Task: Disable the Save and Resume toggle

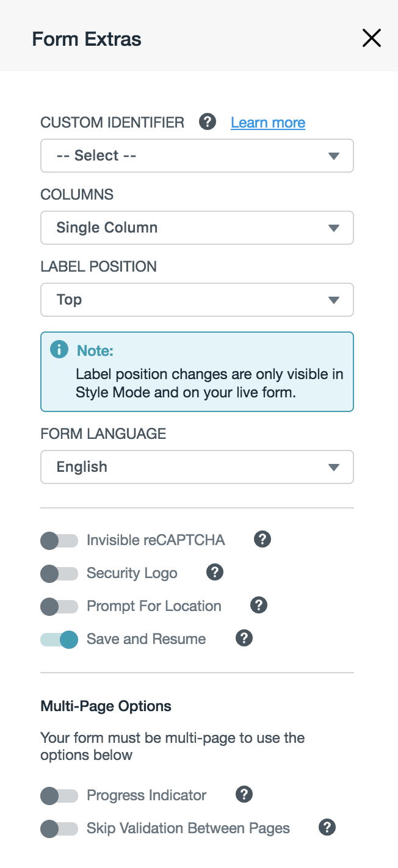Action: click(59, 639)
